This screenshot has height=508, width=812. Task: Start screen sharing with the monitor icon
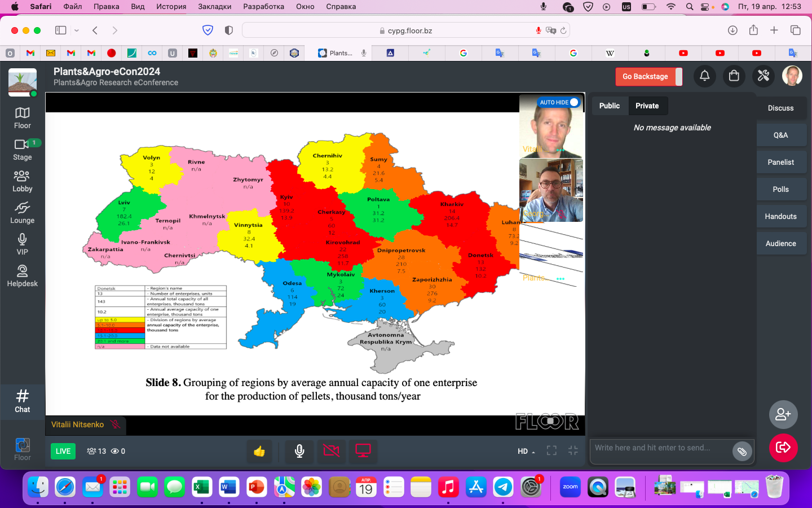(x=363, y=451)
